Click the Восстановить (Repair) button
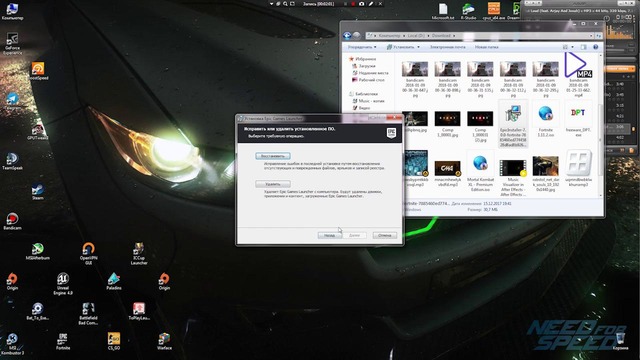Screen dimensions: 640x360 click(273, 156)
